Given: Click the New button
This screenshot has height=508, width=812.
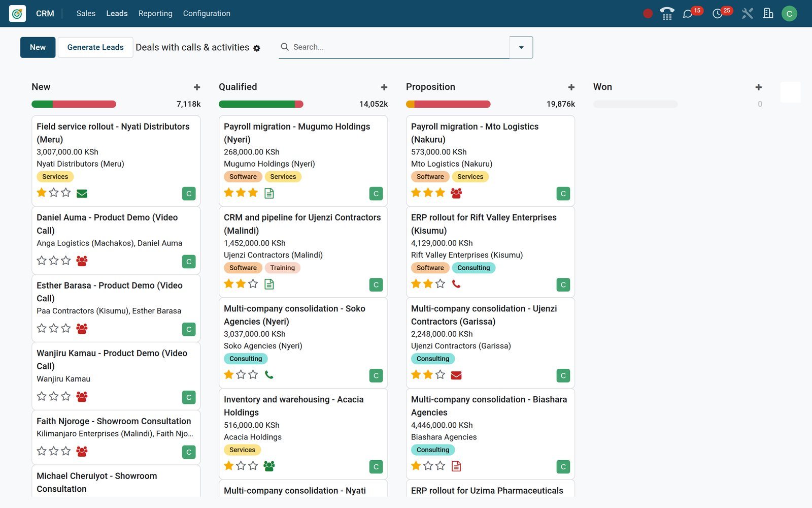Looking at the screenshot, I should coord(38,47).
